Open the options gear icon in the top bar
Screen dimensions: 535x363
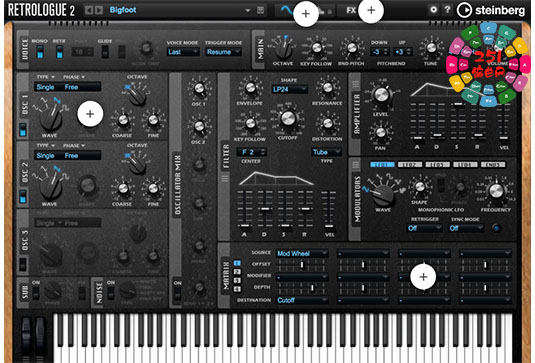coord(433,10)
